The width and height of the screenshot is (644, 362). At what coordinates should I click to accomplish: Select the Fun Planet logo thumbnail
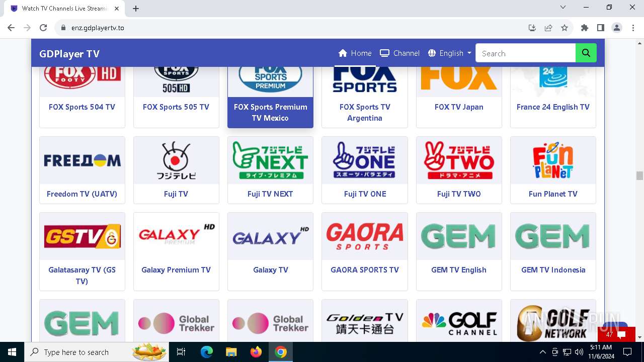pyautogui.click(x=553, y=160)
